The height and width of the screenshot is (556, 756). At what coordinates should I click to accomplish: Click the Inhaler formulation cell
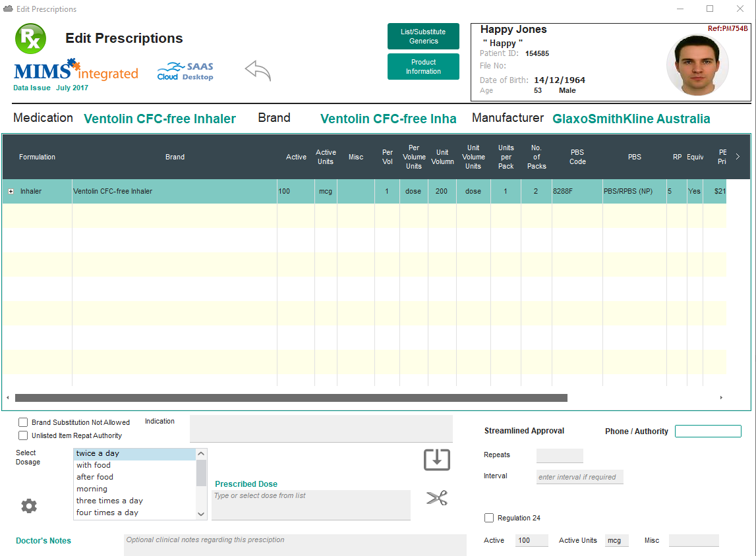pyautogui.click(x=37, y=191)
